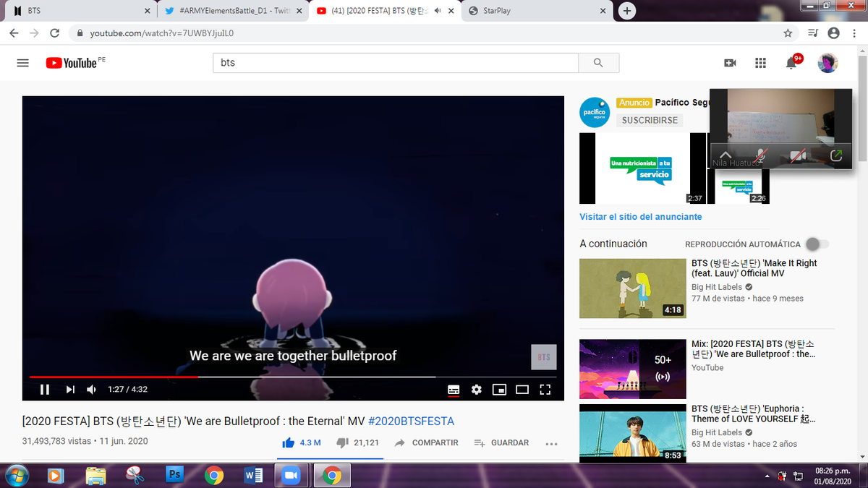Click the search magnifier button
868x488 pixels.
tap(598, 63)
